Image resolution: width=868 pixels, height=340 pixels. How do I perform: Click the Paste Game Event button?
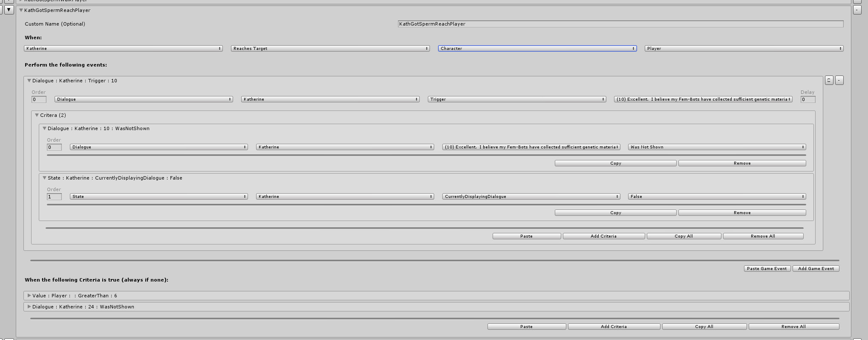point(767,269)
